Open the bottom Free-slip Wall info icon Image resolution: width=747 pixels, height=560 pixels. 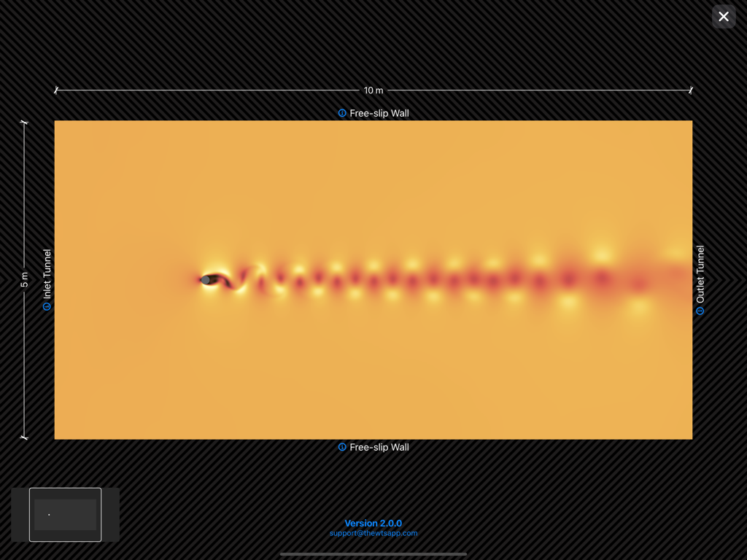342,447
